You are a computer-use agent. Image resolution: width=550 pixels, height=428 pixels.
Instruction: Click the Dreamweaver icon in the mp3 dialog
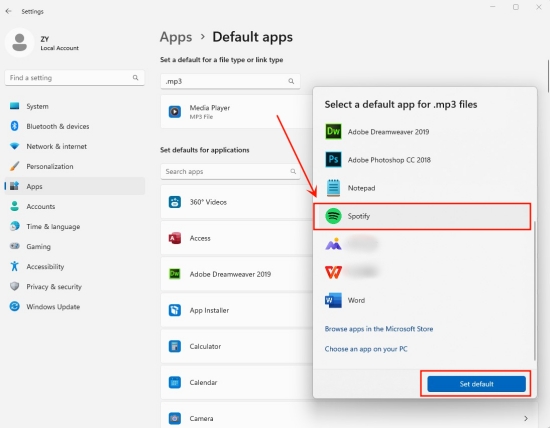333,132
